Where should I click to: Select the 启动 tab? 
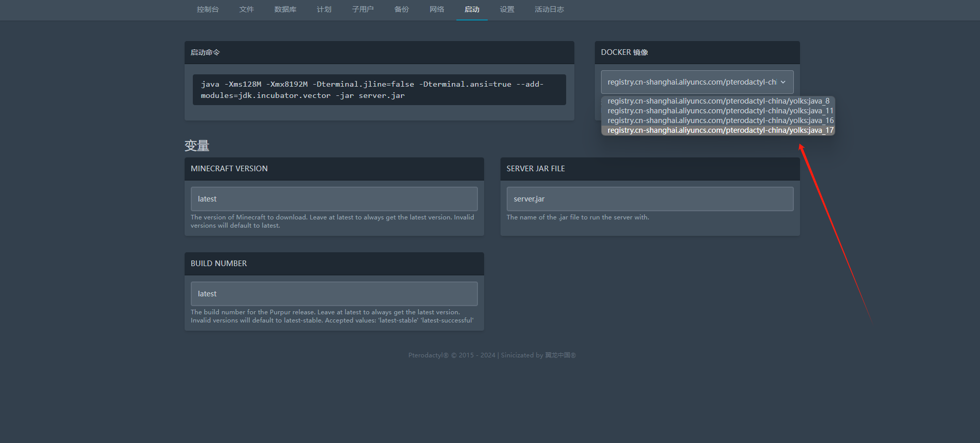tap(472, 9)
